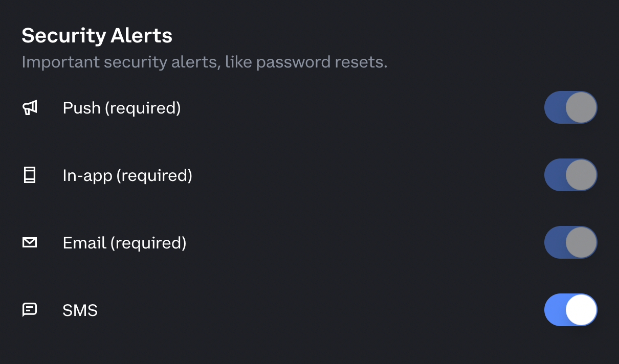Click the Email (required) row label

(125, 243)
